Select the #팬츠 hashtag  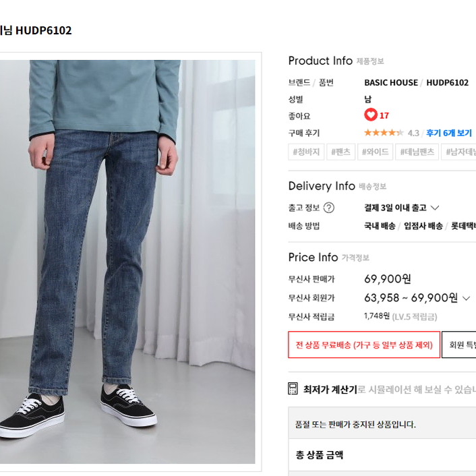[x=340, y=152]
